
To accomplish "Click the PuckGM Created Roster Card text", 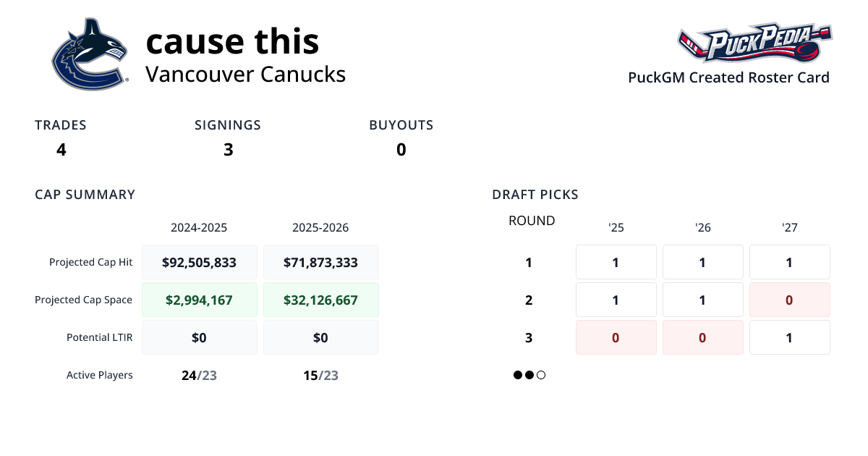I will (728, 77).
